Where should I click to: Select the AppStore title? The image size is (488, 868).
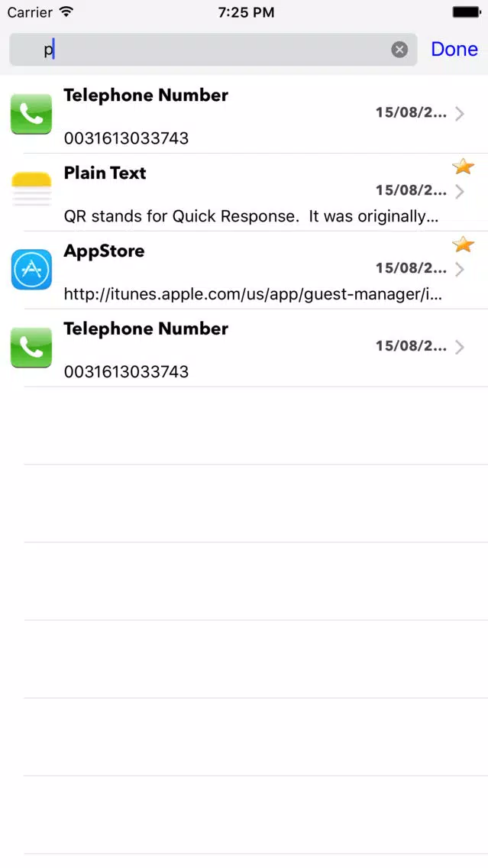point(104,251)
